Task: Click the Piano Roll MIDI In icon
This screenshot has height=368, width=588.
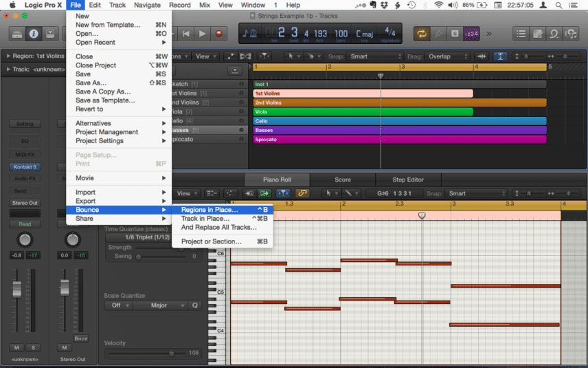Action: tap(249, 193)
